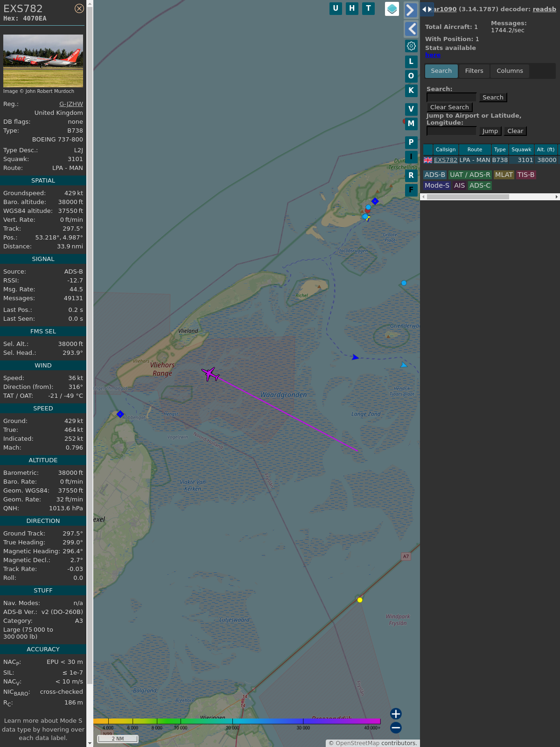Select the purple aircraft icon on the map
This screenshot has height=747, width=560.
click(x=210, y=374)
